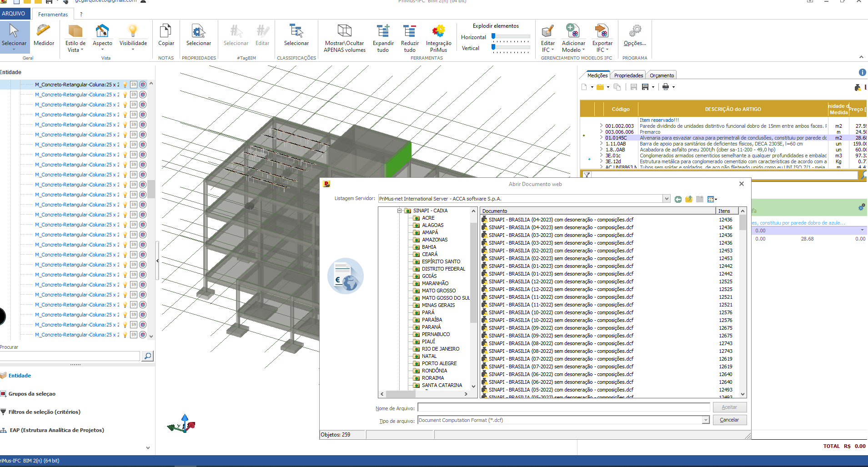Click the search magnifier next to Procurar field
The image size is (868, 467).
pos(147,356)
